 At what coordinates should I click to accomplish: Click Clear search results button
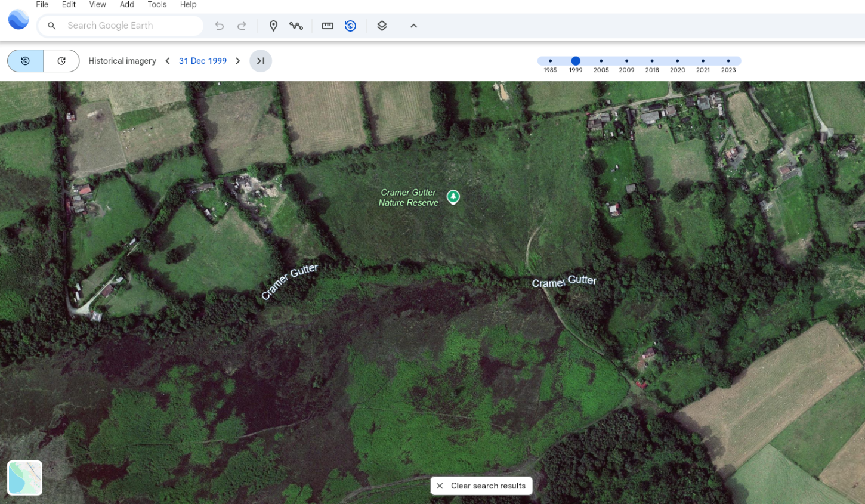click(481, 486)
